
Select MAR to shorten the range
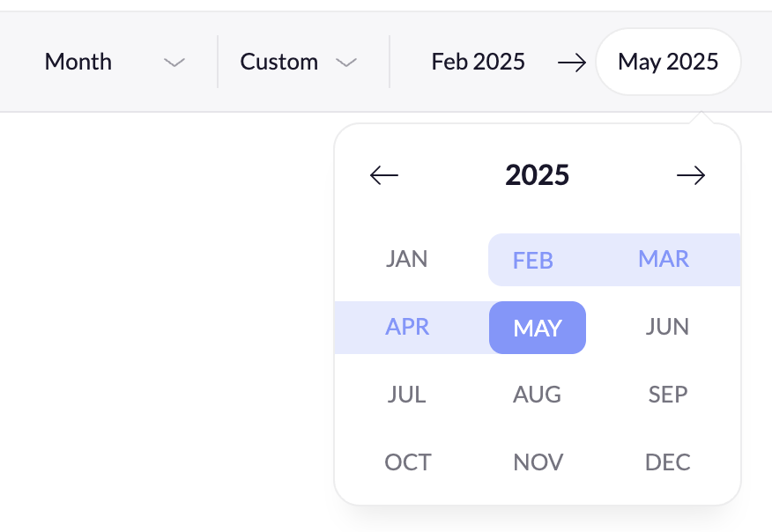pos(664,259)
